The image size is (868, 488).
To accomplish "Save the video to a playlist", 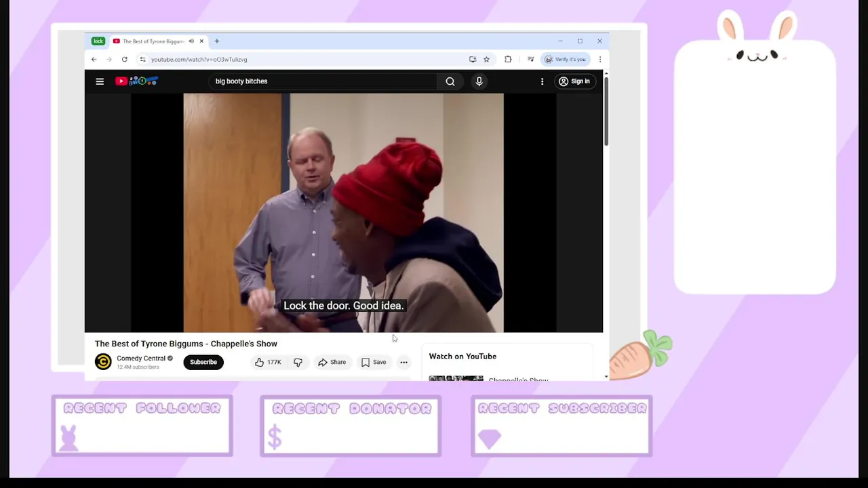I will click(x=374, y=363).
